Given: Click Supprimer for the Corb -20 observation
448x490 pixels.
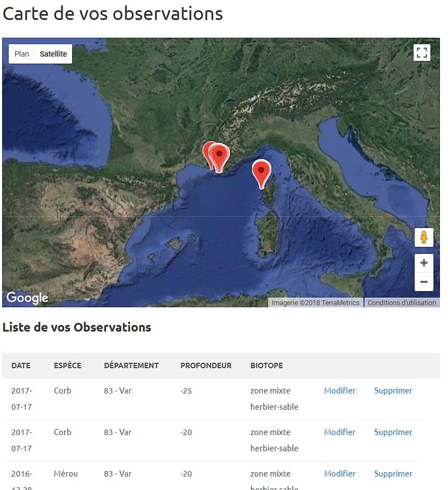Looking at the screenshot, I should coord(393,432).
